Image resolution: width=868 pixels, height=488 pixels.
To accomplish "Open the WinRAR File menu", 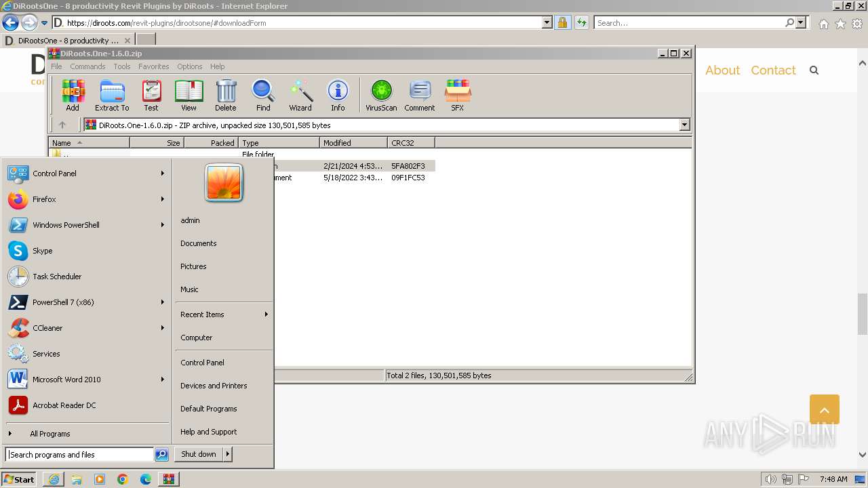I will pyautogui.click(x=56, y=66).
